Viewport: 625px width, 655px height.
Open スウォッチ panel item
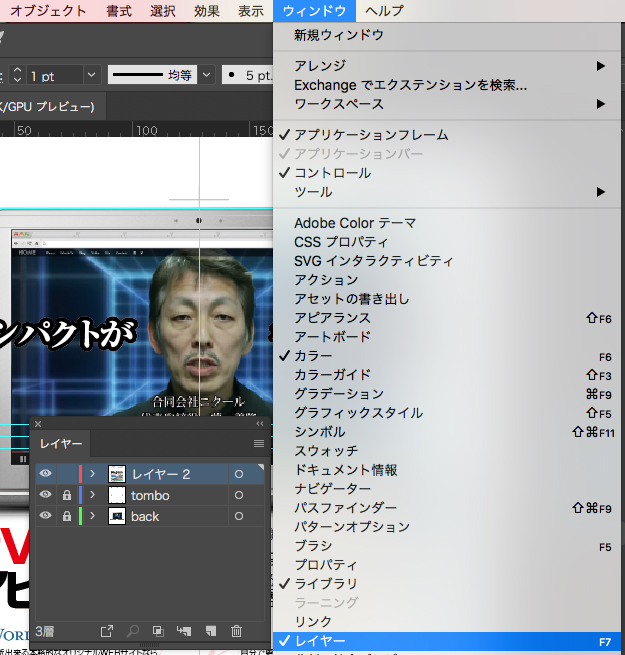pos(447,451)
